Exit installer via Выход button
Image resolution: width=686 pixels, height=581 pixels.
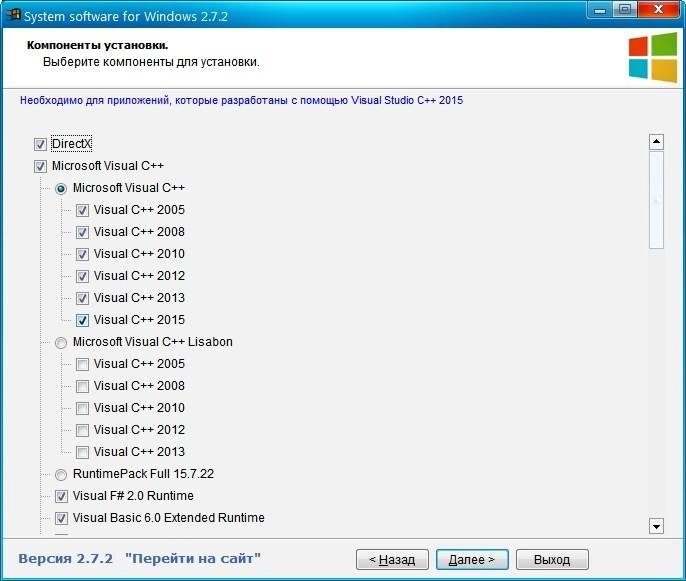click(552, 560)
